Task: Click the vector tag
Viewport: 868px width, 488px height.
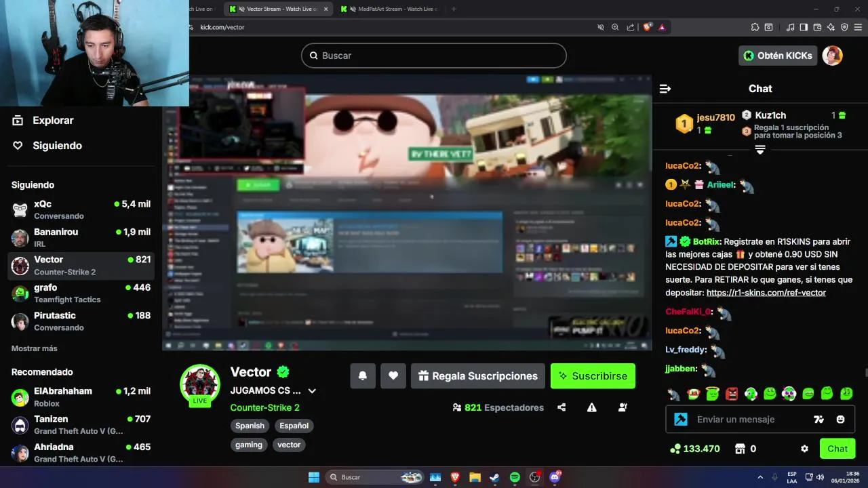Action: coord(289,445)
